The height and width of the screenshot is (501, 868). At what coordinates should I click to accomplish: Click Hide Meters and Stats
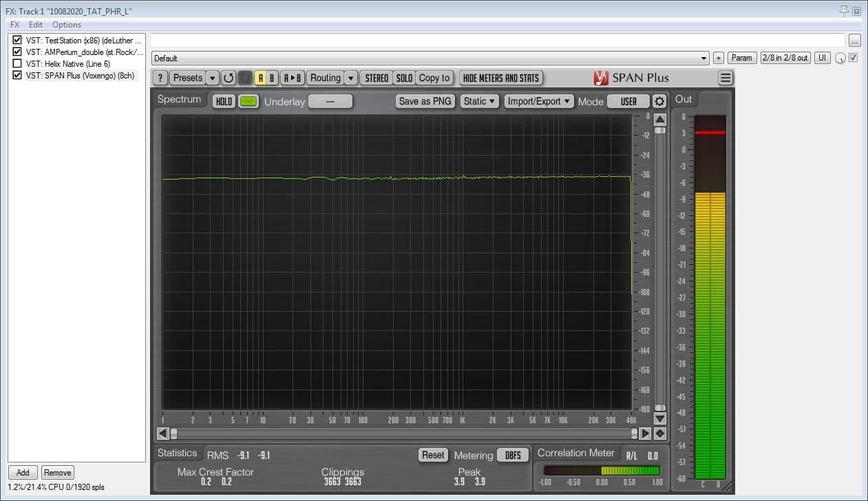pyautogui.click(x=501, y=78)
